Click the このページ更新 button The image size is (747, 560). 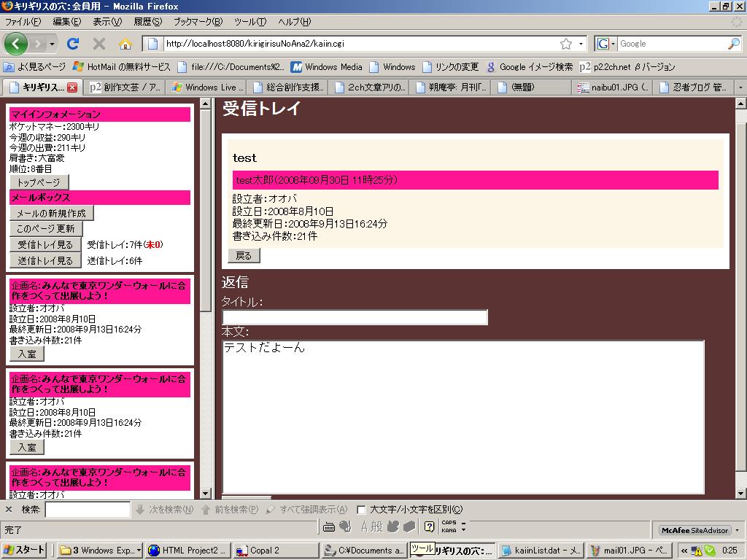[46, 229]
